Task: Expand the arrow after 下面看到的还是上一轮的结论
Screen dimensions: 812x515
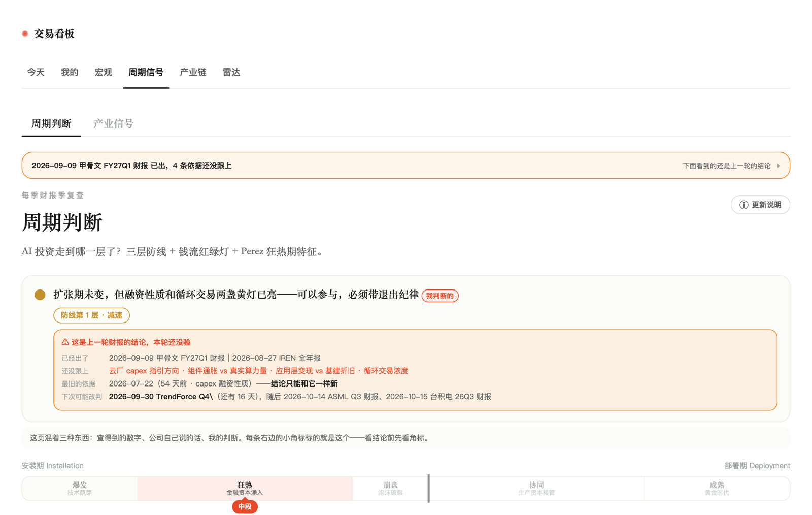Action: 779,166
